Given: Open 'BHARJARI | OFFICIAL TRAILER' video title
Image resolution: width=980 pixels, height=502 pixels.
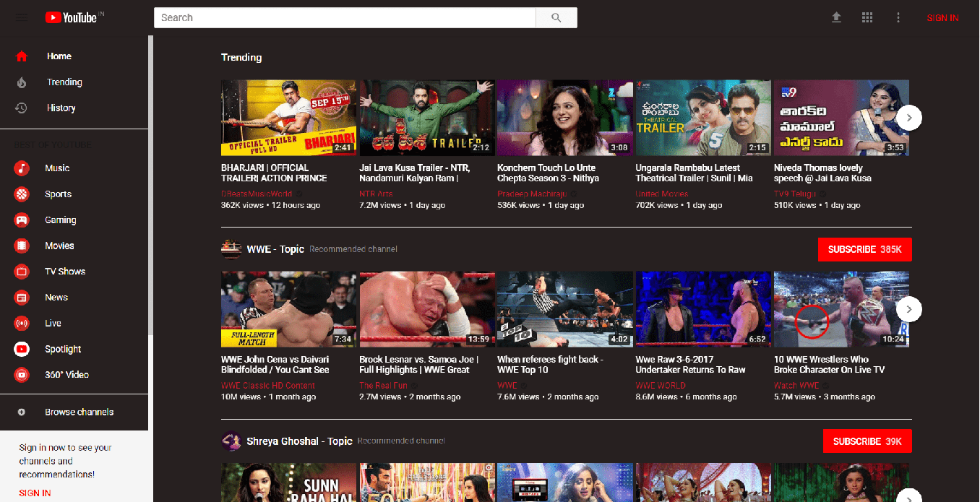Looking at the screenshot, I should pyautogui.click(x=274, y=173).
